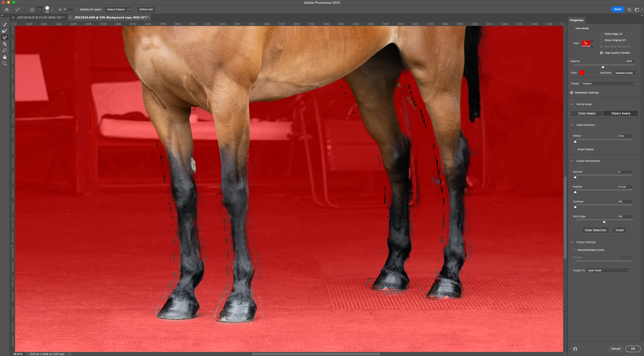The image size is (644, 356).
Task: Enable the Sample All Layers checkbox
Action: [x=77, y=10]
